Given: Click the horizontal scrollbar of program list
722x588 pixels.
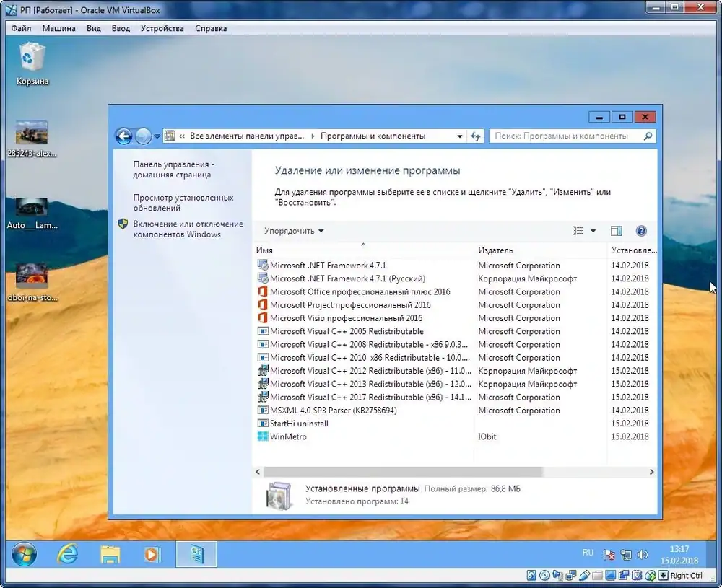Looking at the screenshot, I should coord(404,472).
